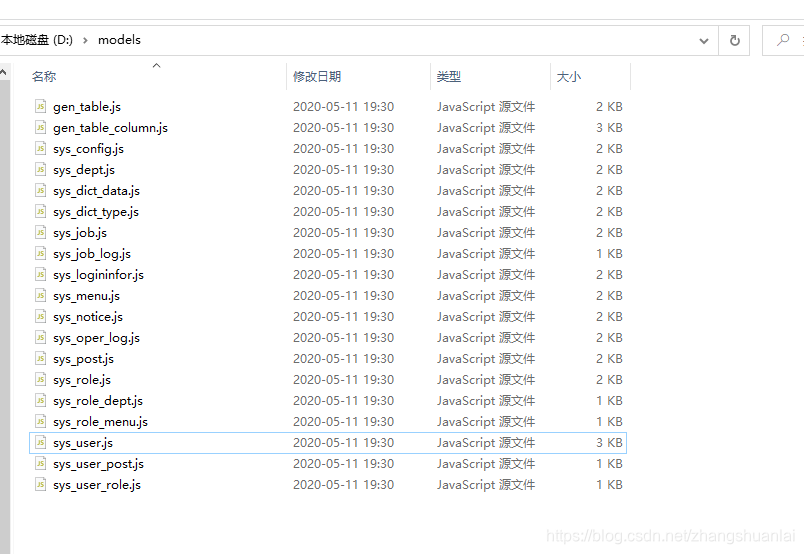Viewport: 804px width, 554px height.
Task: Select file name sys_post.js
Action: coord(83,359)
